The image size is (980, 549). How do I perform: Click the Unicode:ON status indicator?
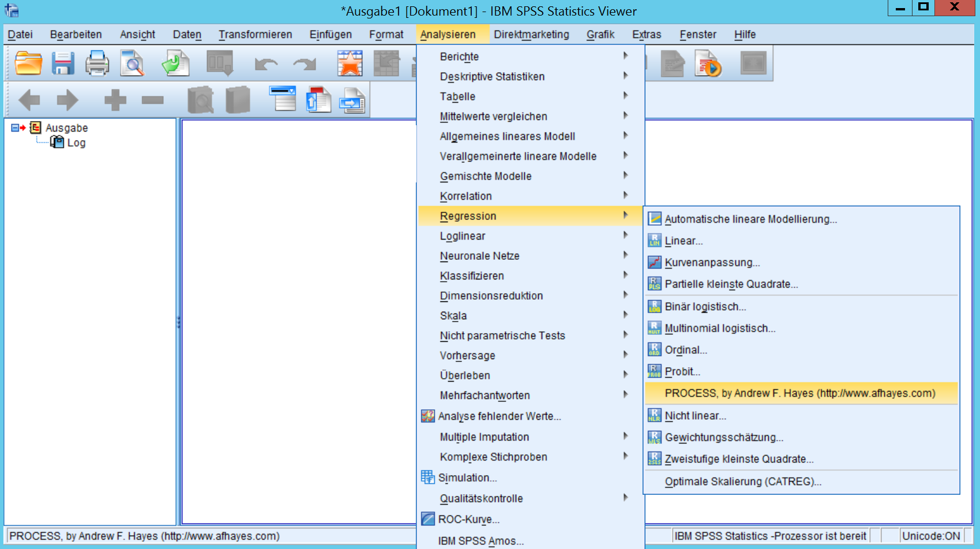tap(931, 536)
